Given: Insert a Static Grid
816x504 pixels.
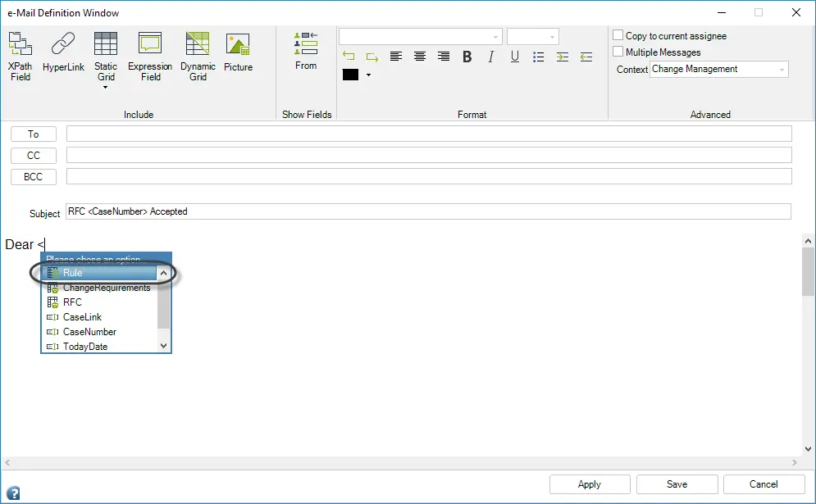Looking at the screenshot, I should pos(106,57).
